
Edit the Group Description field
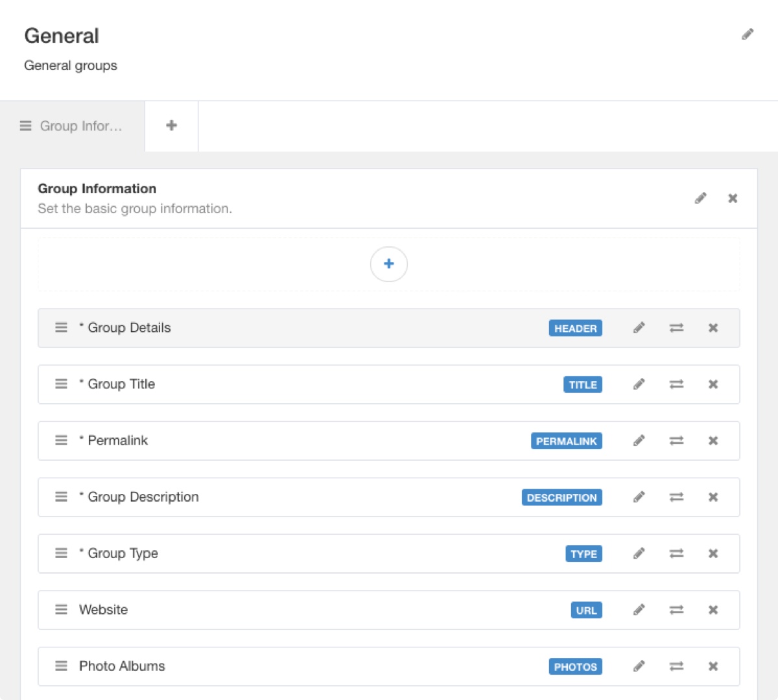(639, 497)
